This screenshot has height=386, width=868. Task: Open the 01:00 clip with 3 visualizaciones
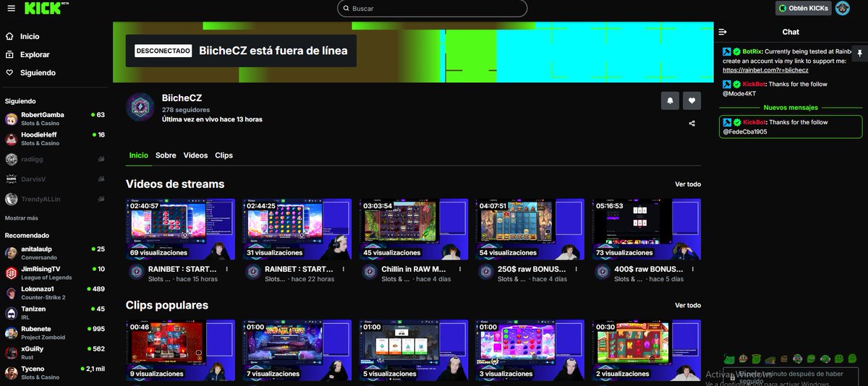point(530,351)
